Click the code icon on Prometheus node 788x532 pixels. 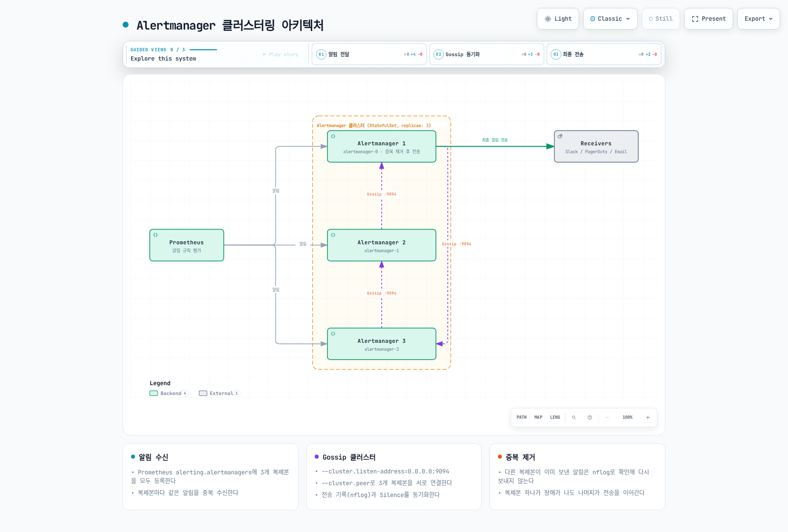tap(156, 235)
